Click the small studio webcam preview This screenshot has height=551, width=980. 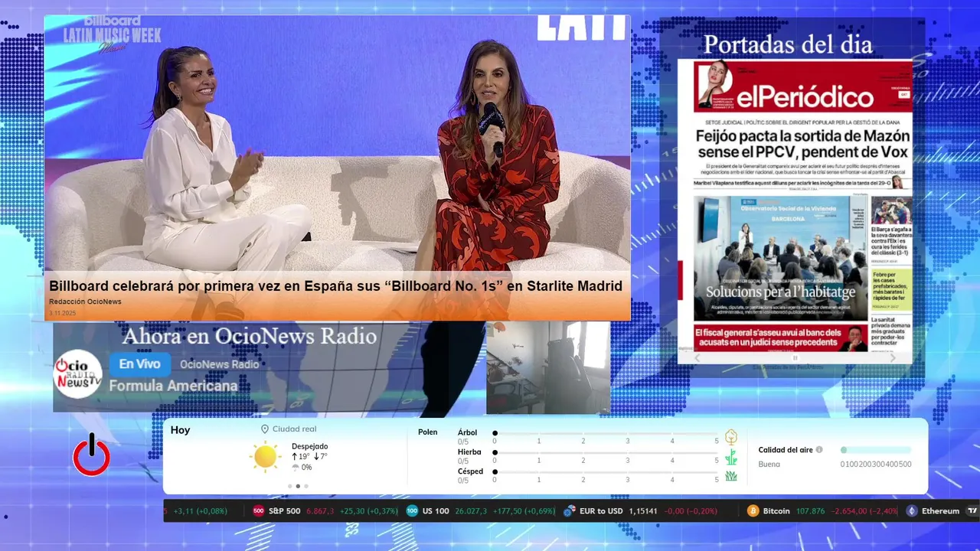[x=548, y=367]
